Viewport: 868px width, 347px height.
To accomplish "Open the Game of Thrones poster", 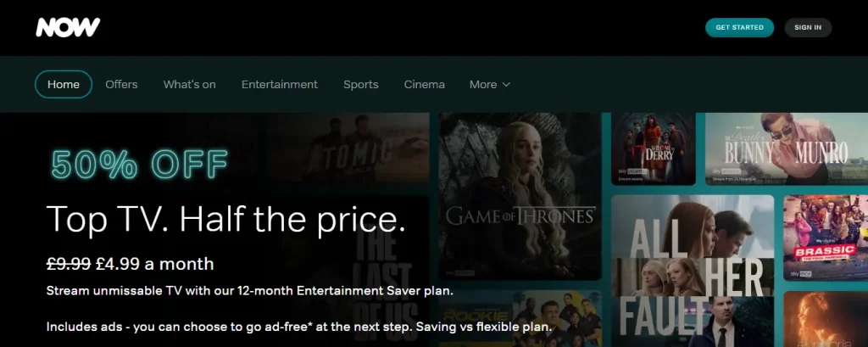I will (520, 196).
